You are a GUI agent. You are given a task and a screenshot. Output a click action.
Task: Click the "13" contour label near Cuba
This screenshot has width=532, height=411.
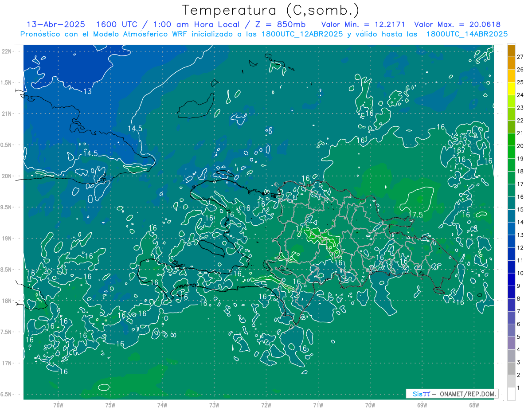[88, 91]
